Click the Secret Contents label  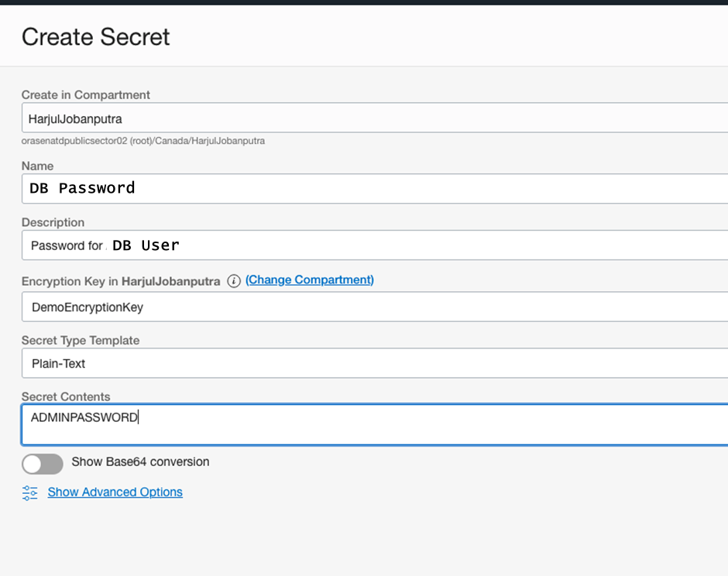pyautogui.click(x=66, y=396)
